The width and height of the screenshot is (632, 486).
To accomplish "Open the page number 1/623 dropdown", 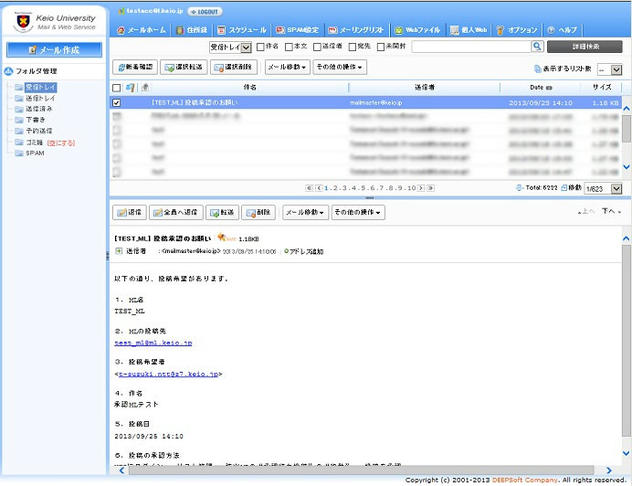I will [x=602, y=188].
